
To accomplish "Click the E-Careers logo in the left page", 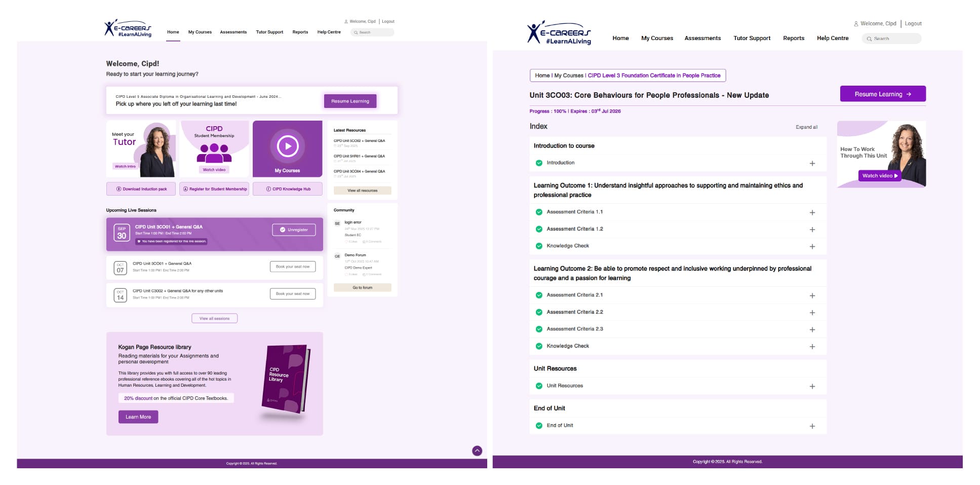I will click(x=128, y=28).
